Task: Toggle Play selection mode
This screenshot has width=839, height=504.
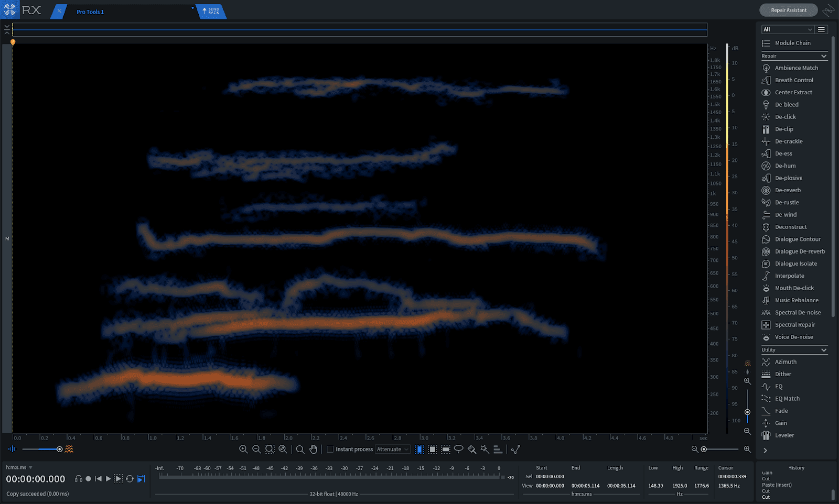Action: [x=119, y=479]
